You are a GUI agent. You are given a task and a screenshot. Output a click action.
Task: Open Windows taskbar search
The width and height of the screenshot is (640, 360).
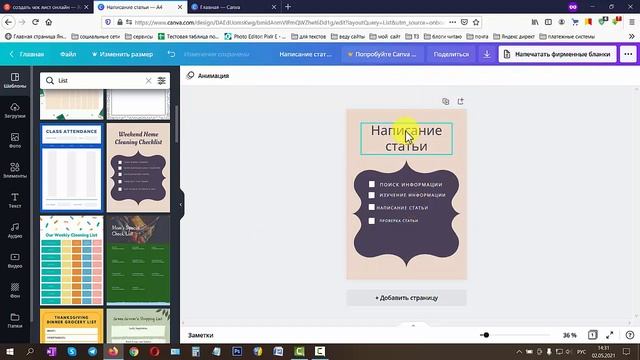pyautogui.click(x=30, y=351)
